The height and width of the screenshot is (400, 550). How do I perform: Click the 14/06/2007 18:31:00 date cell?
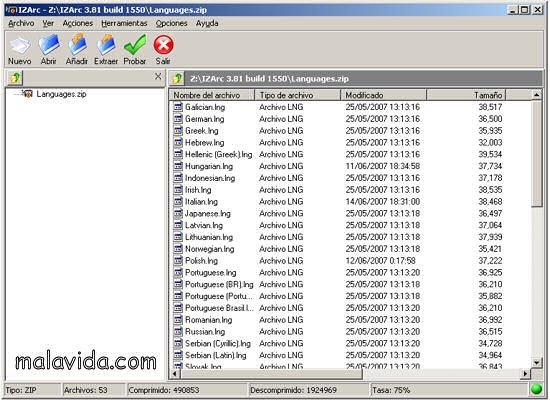[383, 201]
